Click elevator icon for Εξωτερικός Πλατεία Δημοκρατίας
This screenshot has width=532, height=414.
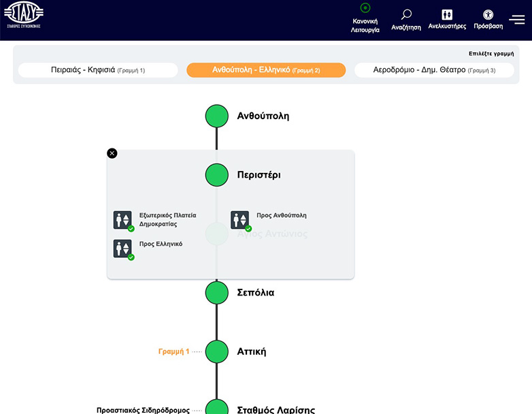coord(122,220)
